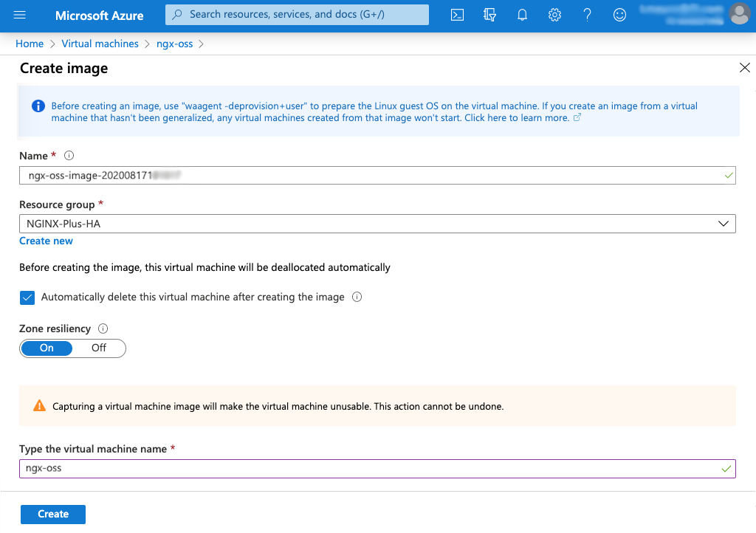Navigate to Home breadcrumb
Image resolution: width=756 pixels, height=533 pixels.
(30, 44)
